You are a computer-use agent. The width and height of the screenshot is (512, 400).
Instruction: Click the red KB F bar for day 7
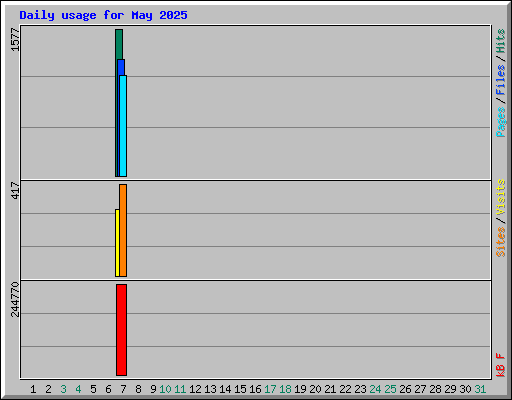click(121, 330)
